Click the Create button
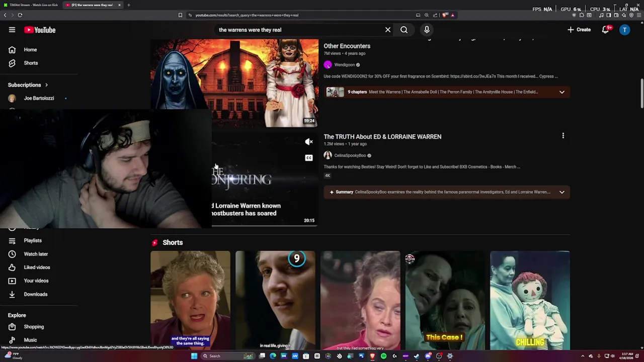Screen dimensions: 644x362 click(x=579, y=30)
